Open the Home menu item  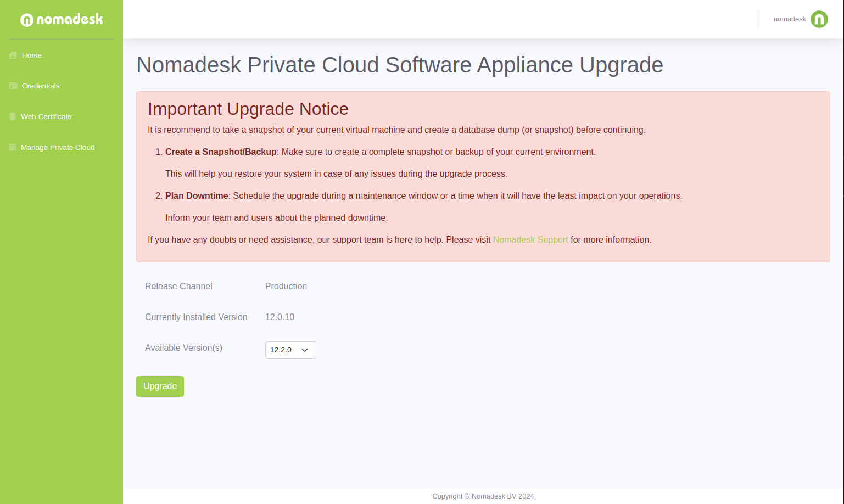coord(32,55)
